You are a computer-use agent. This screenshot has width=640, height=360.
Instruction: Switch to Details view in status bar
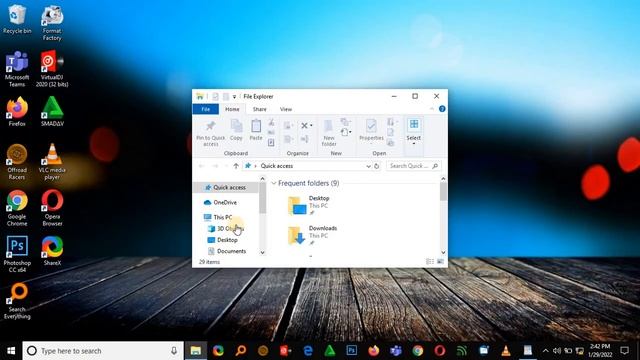(x=429, y=262)
